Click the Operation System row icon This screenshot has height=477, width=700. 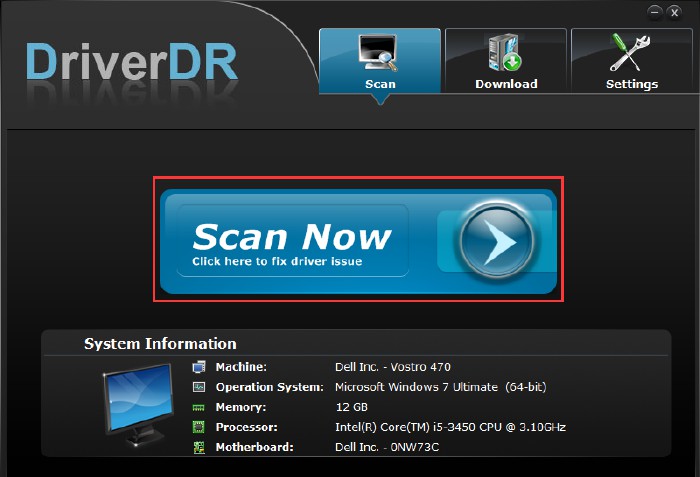click(199, 387)
